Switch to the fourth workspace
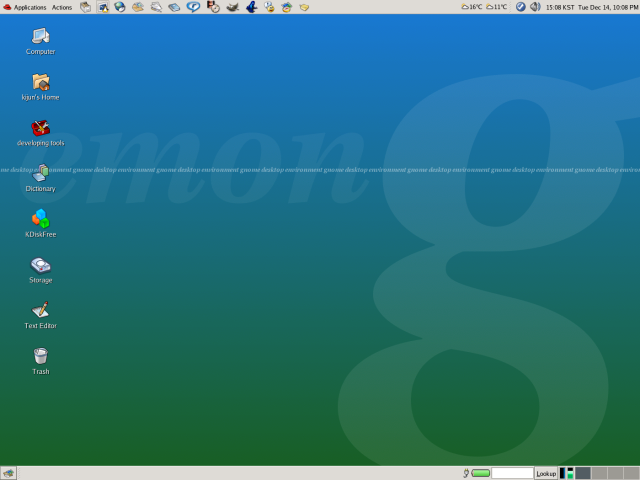The width and height of the screenshot is (640, 480). [631, 473]
